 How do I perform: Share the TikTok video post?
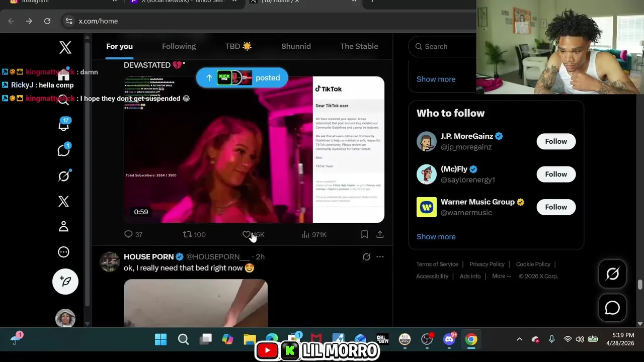380,234
